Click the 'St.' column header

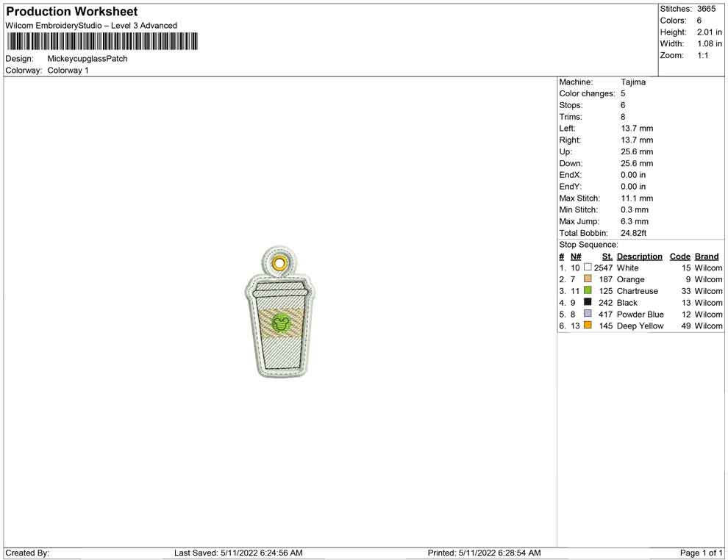pos(607,256)
